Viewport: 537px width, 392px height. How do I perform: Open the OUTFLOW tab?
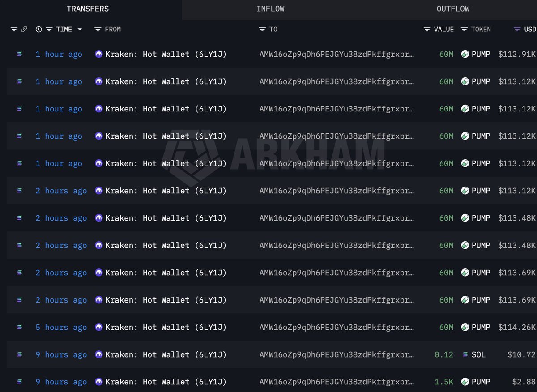click(x=453, y=9)
